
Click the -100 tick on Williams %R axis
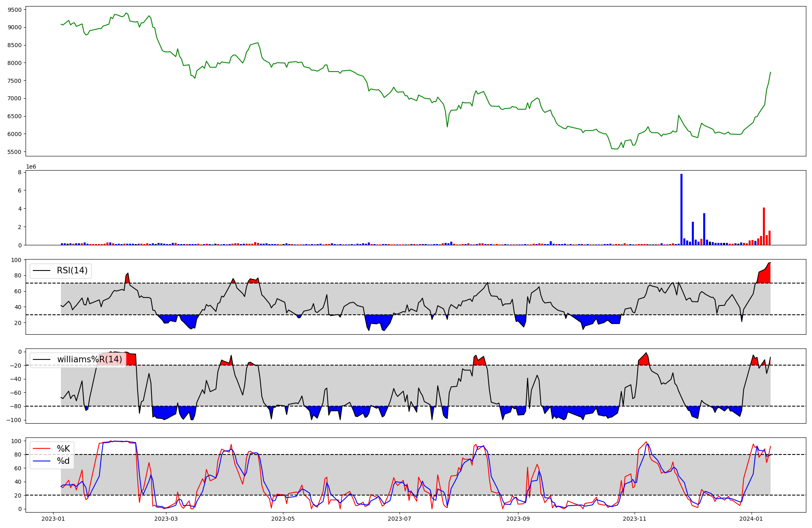15,420
